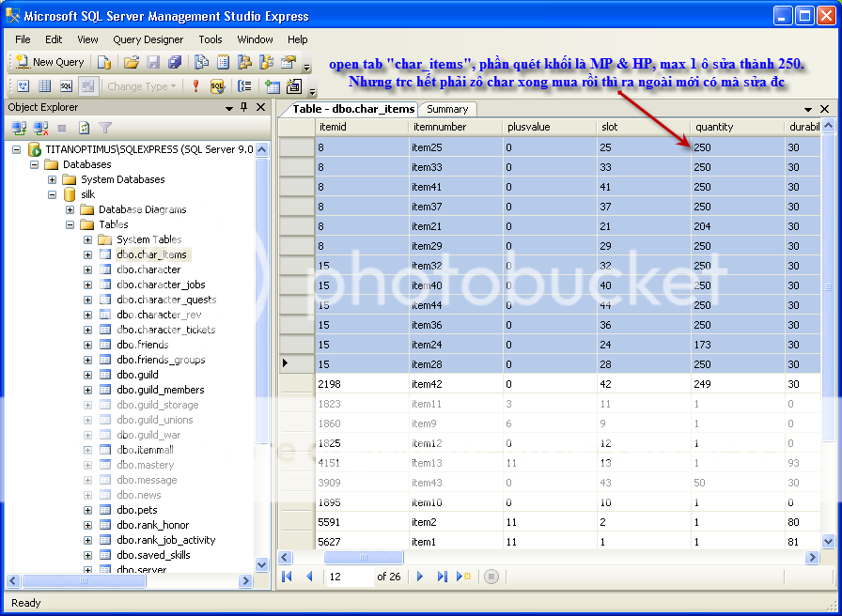842x616 pixels.
Task: Go to first row navigation button
Action: pyautogui.click(x=287, y=577)
